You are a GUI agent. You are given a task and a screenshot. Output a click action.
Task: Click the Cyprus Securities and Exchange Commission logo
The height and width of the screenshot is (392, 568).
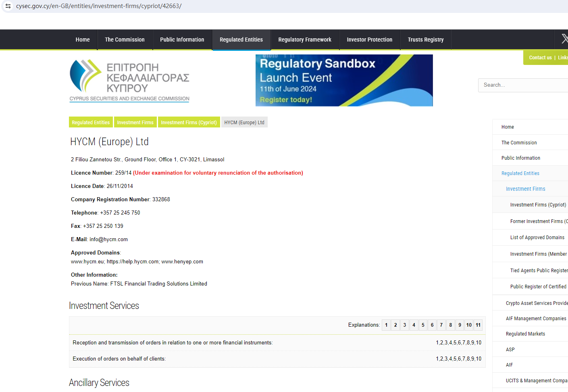[x=129, y=81]
